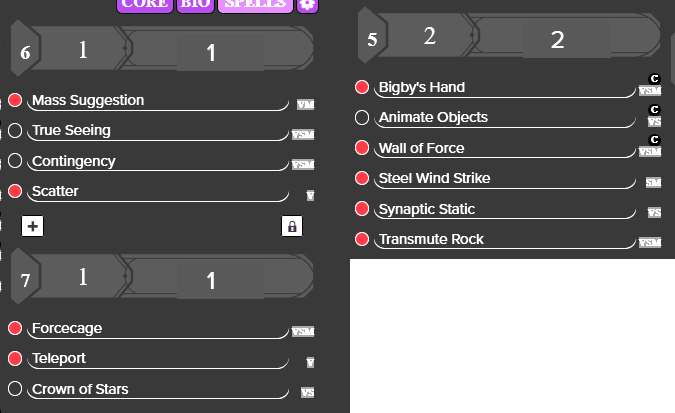Viewport: 675px width, 413px height.
Task: Unprepare the Scatter spell
Action: 15,191
